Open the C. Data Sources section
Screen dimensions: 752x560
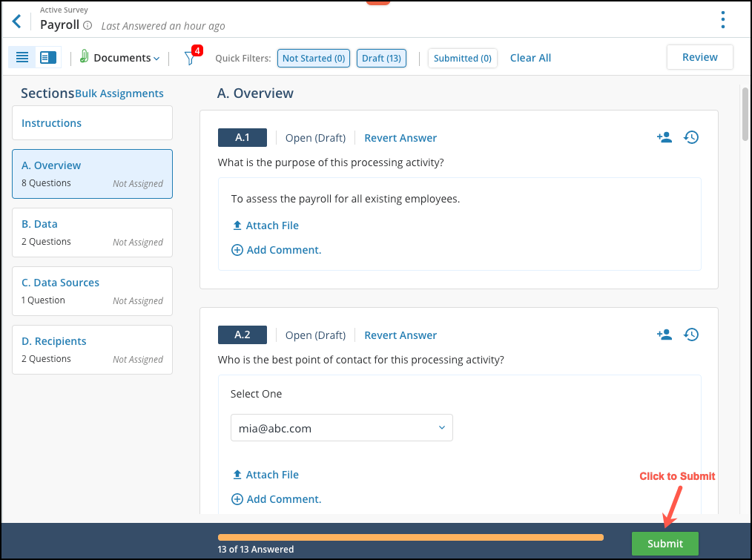click(92, 291)
